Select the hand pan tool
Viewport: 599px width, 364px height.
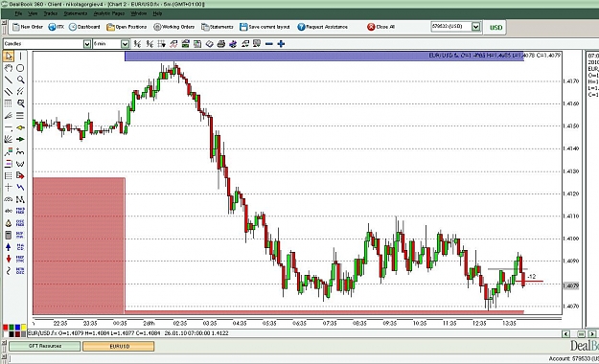pyautogui.click(x=9, y=68)
